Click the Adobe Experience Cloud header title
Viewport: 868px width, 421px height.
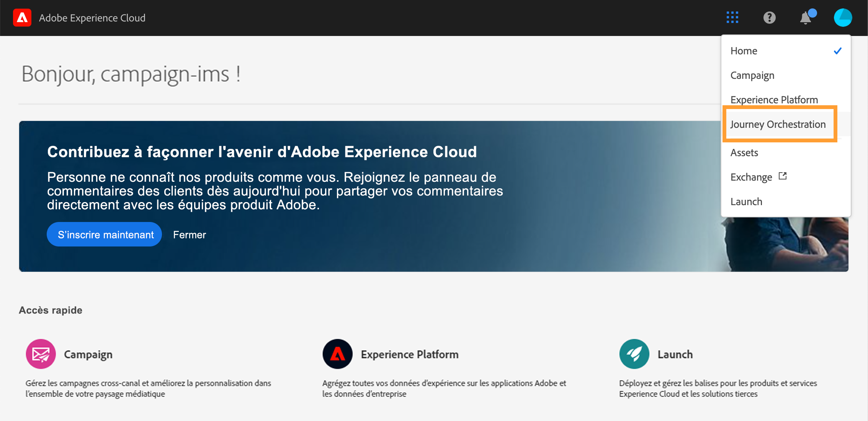(x=92, y=18)
